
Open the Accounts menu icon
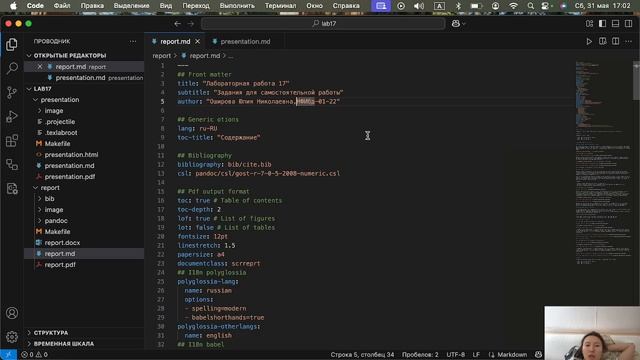click(x=12, y=313)
